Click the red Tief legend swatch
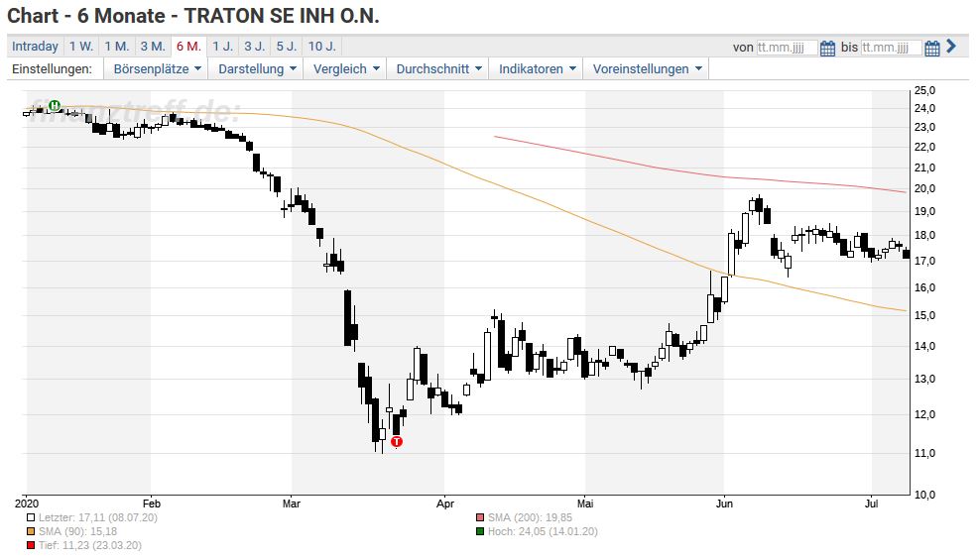The image size is (978, 560). coord(31,546)
